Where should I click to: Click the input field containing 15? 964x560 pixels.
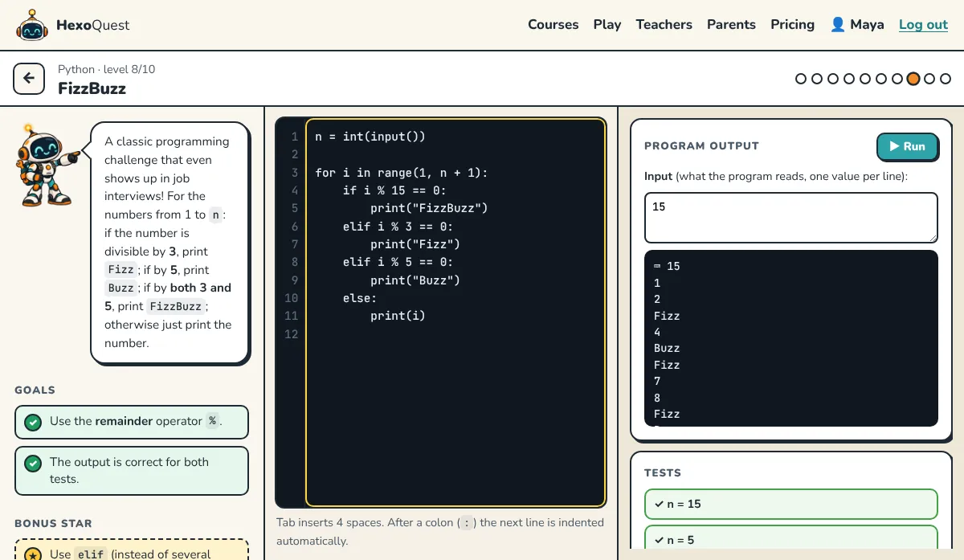(791, 217)
